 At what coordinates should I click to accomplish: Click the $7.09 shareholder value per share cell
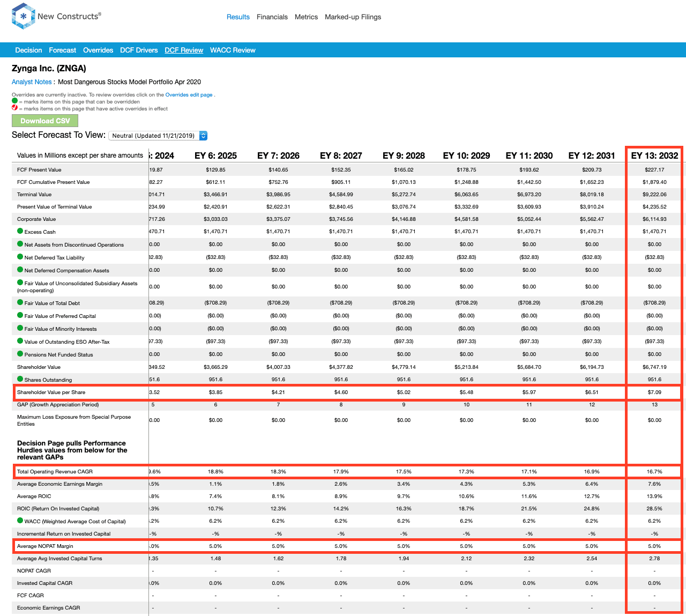[654, 392]
